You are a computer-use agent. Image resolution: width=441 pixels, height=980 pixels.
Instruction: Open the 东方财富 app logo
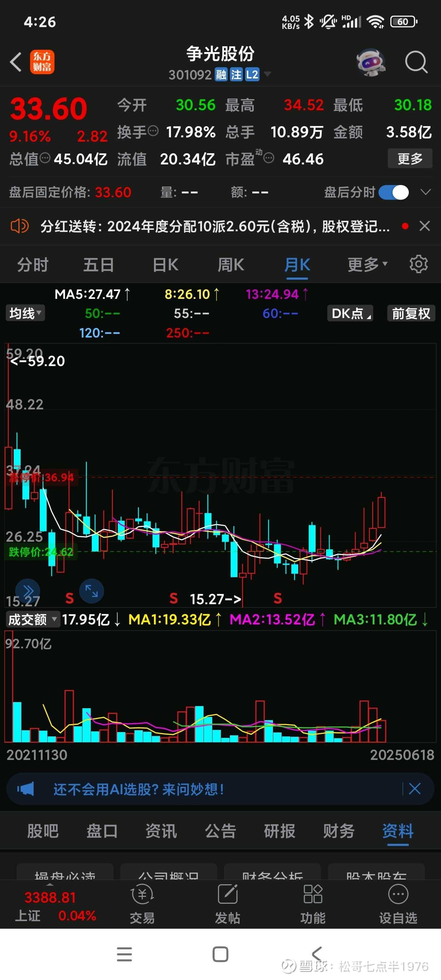(42, 62)
